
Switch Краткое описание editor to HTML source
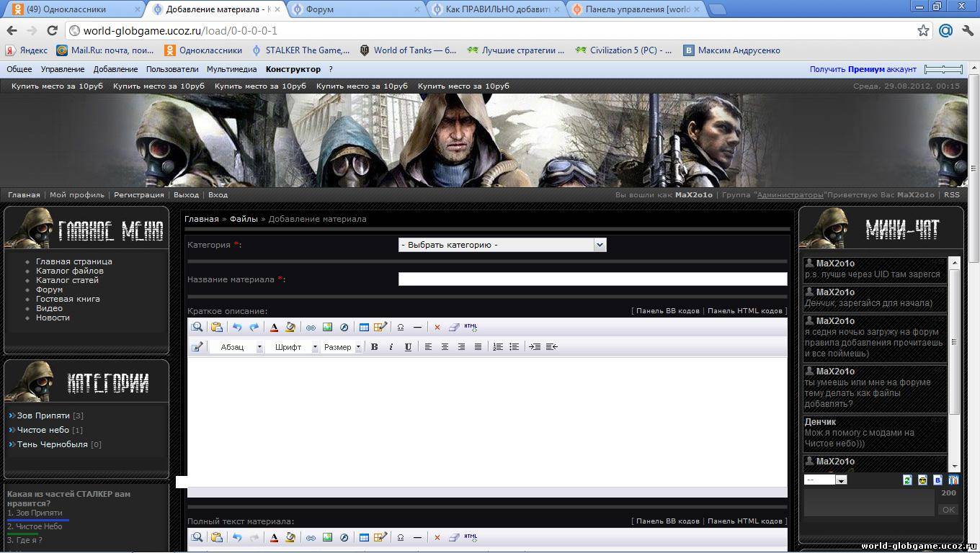coord(471,327)
